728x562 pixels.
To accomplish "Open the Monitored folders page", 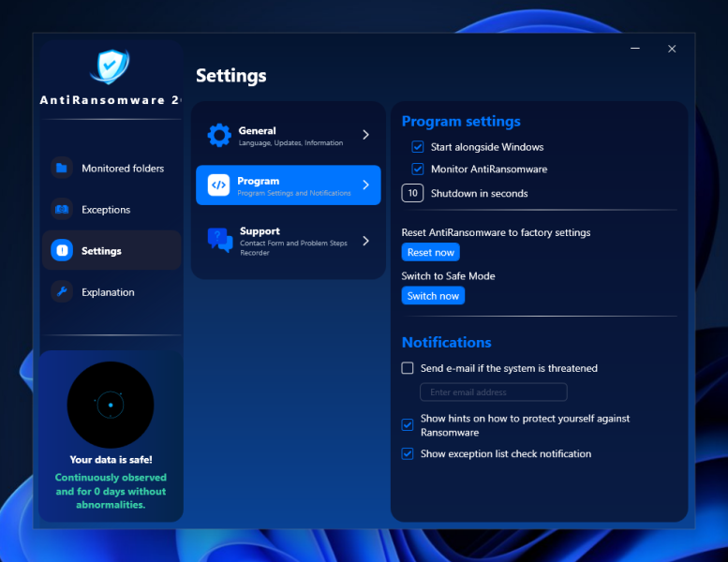I will pyautogui.click(x=111, y=168).
